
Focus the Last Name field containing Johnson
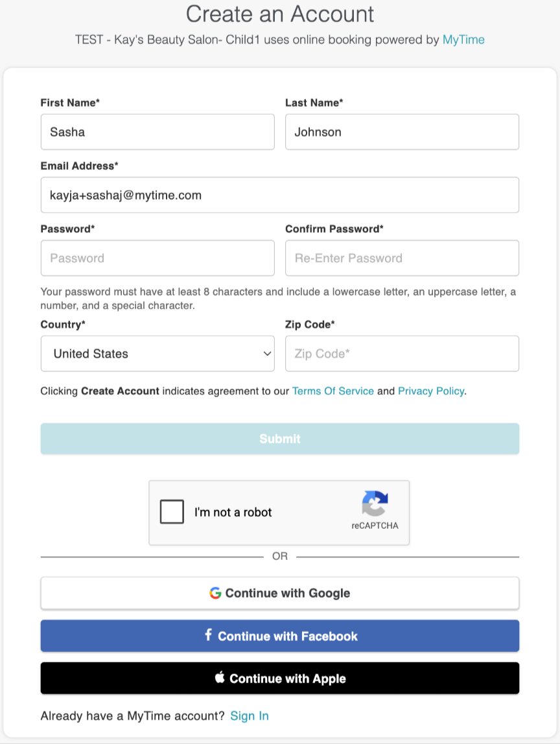coord(402,132)
